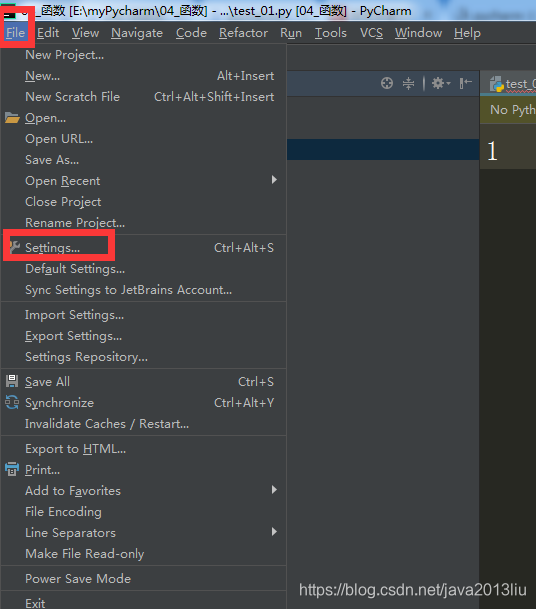Choose Close Project
The image size is (536, 609).
[x=144, y=202]
